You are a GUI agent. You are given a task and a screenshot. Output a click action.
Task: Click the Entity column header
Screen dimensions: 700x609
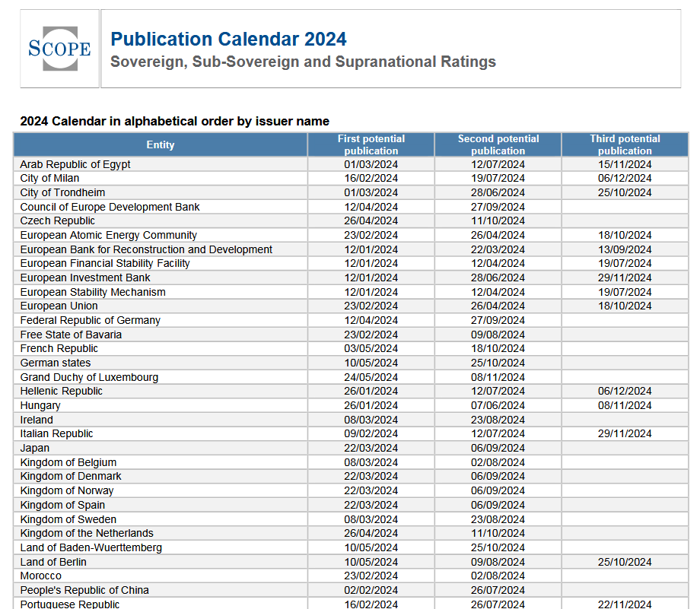click(161, 144)
